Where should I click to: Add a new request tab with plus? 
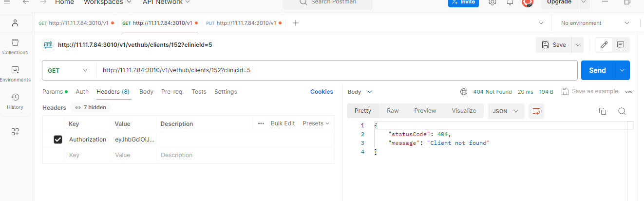tap(295, 23)
